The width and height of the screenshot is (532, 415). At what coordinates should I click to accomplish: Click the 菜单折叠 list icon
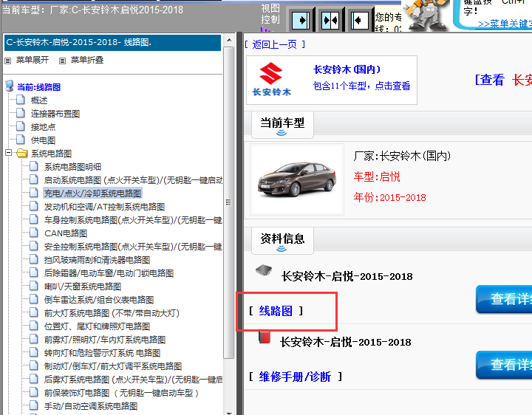point(62,61)
